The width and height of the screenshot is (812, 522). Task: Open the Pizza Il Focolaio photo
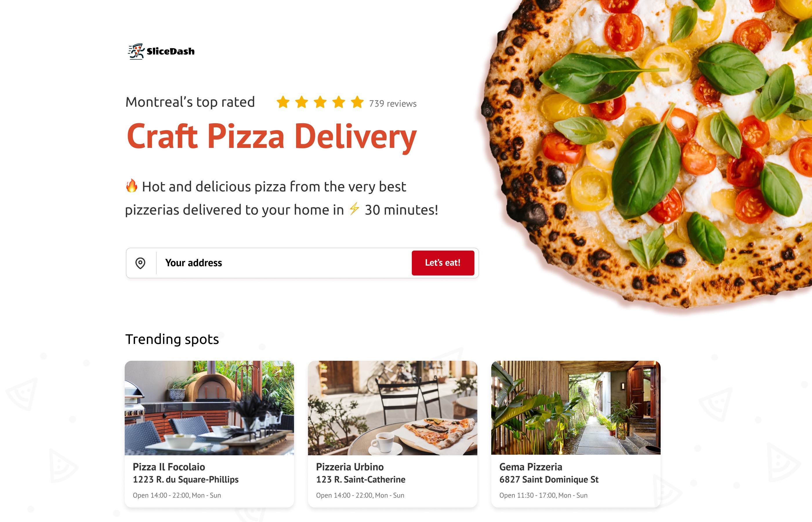tap(209, 408)
